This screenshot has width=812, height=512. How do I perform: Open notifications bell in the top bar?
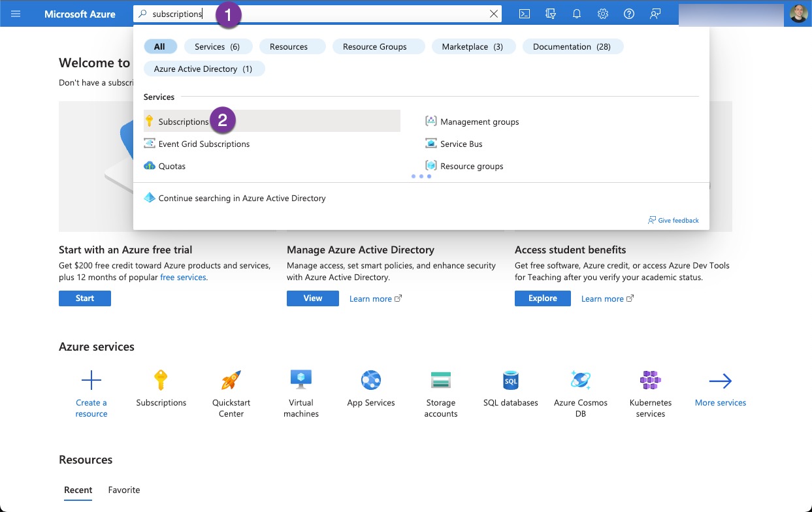pos(576,13)
